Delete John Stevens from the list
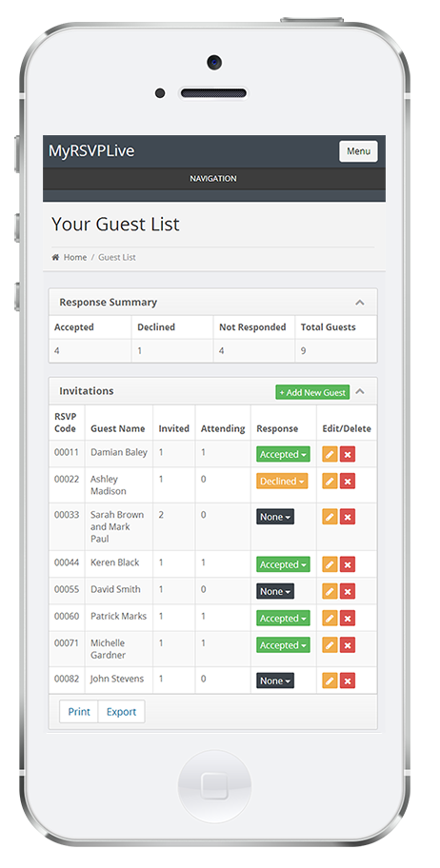The image size is (440, 868). [x=348, y=681]
